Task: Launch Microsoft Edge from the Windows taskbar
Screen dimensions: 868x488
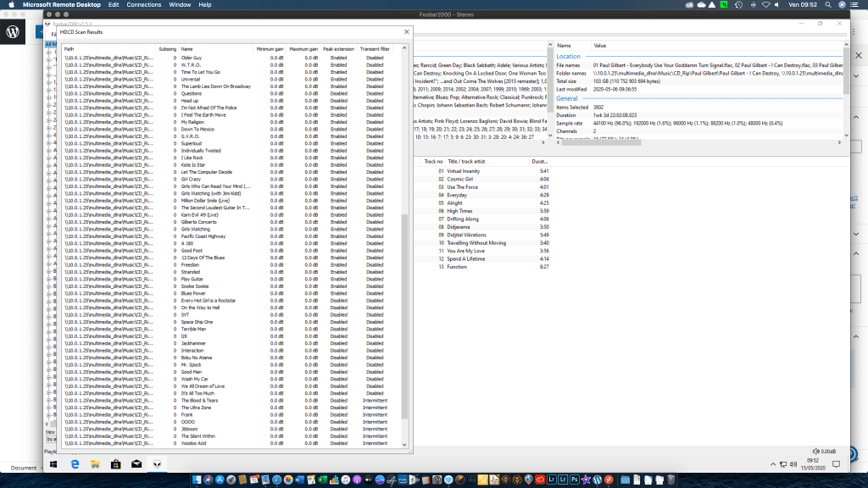Action: tap(75, 464)
